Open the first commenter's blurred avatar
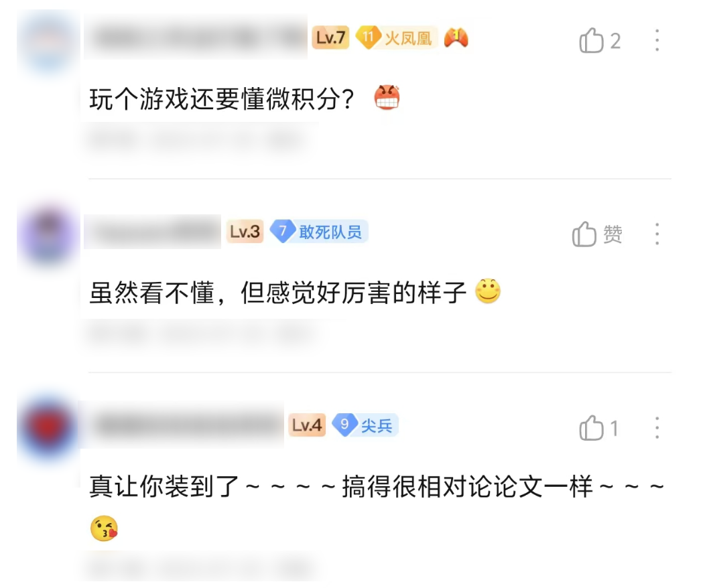The width and height of the screenshot is (703, 588). pos(48,42)
